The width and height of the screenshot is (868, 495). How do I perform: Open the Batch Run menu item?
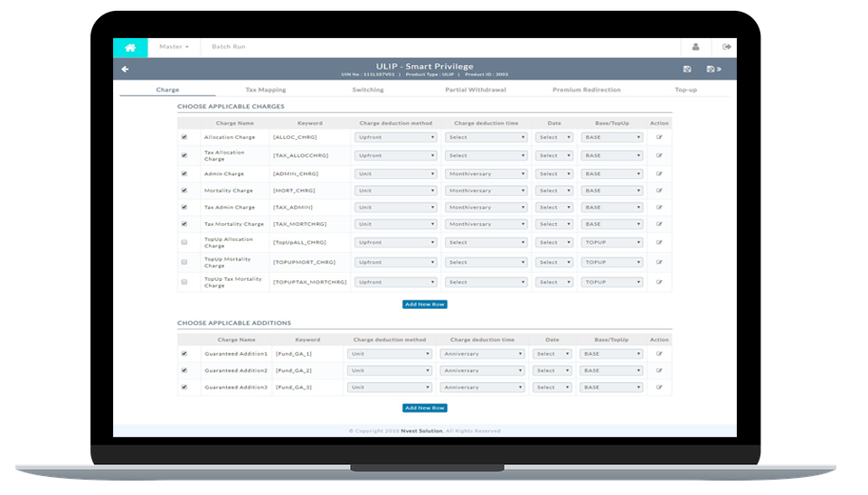coord(228,46)
